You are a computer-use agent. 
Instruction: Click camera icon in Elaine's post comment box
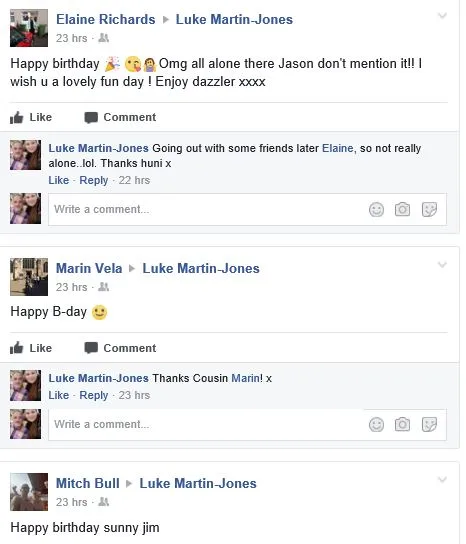pyautogui.click(x=402, y=210)
